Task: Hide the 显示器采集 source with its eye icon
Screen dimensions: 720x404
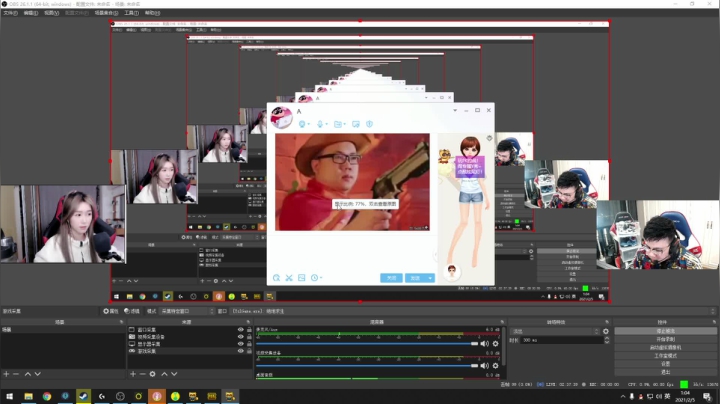Action: [241, 343]
